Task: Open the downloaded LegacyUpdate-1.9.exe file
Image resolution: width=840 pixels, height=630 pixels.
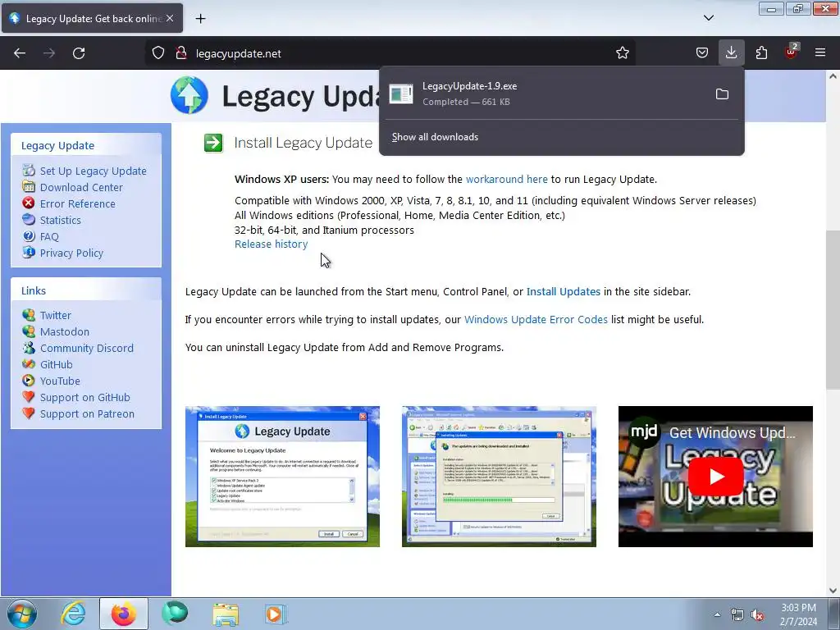Action: pos(546,94)
